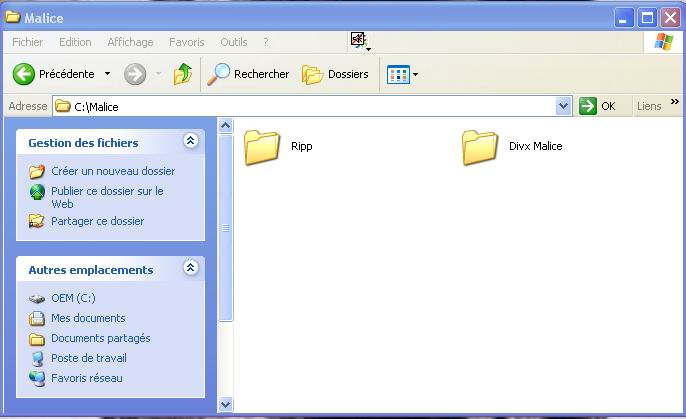Click sidebar scrollbar up arrow
This screenshot has height=419, width=686.
coord(225,126)
